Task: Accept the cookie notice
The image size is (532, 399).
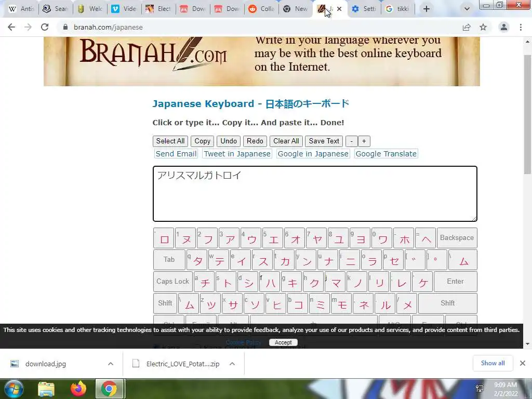Action: (283, 342)
